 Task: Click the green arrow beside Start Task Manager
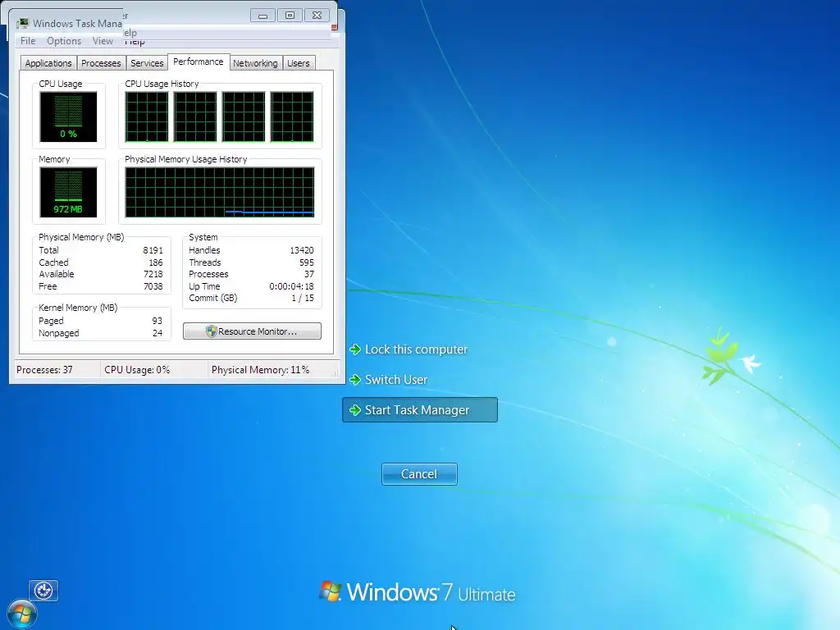(x=355, y=410)
